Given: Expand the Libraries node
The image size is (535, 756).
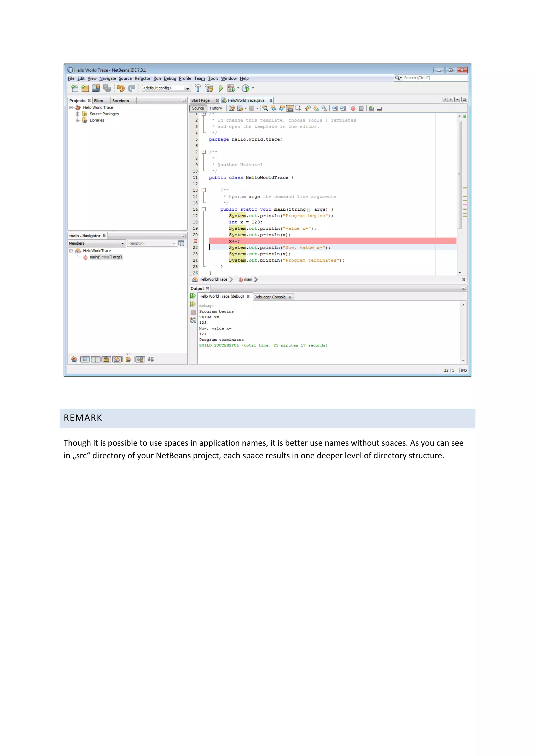Looking at the screenshot, I should click(x=78, y=120).
